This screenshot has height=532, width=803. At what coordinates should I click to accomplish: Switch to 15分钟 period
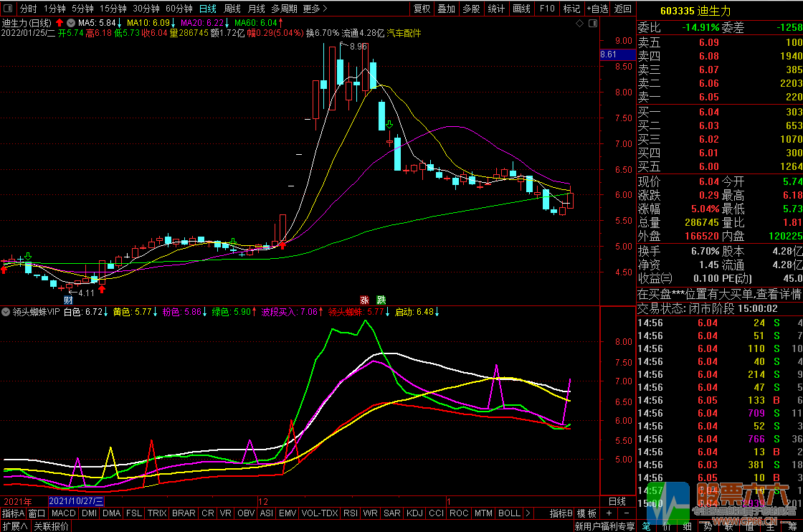[x=113, y=9]
